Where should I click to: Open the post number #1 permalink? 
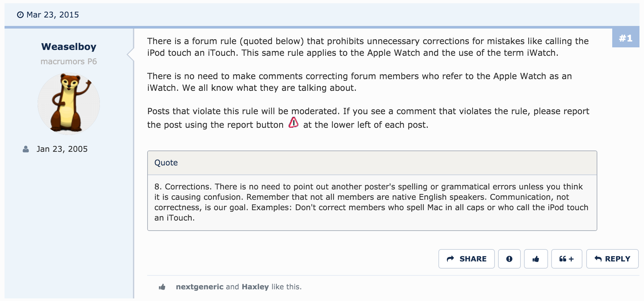626,38
